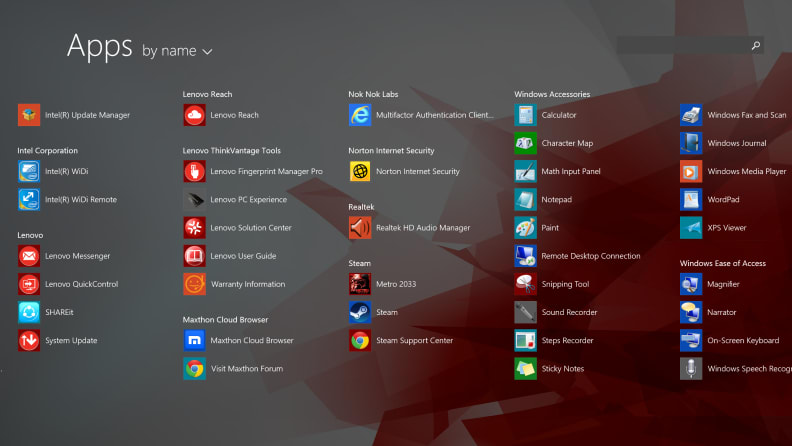This screenshot has height=446, width=792.
Task: Open the On-Screen Keyboard icon
Action: tap(691, 340)
